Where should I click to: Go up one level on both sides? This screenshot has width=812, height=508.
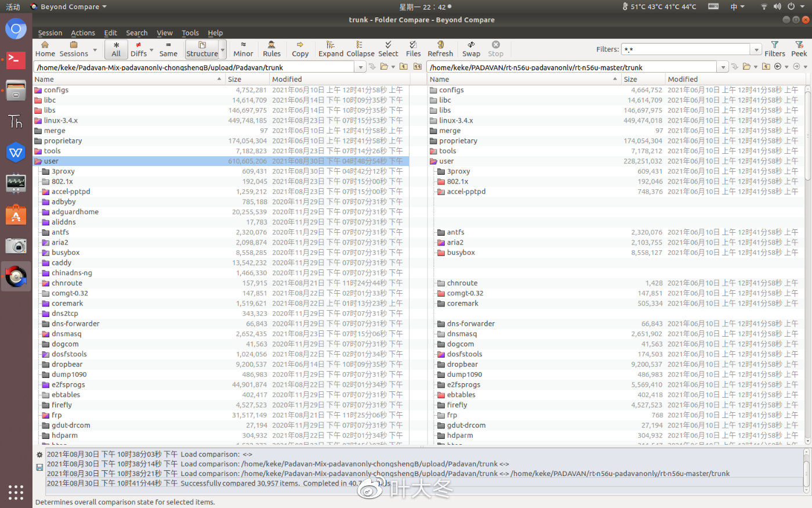[418, 67]
